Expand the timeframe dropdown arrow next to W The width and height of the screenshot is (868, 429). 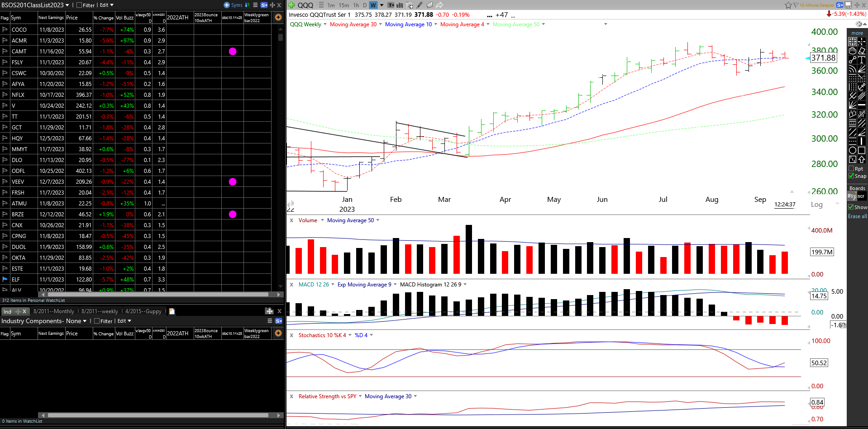(x=382, y=5)
